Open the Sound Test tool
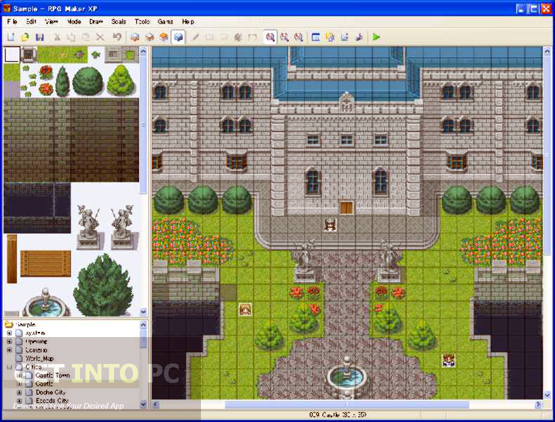The width and height of the screenshot is (555, 422). (x=359, y=37)
